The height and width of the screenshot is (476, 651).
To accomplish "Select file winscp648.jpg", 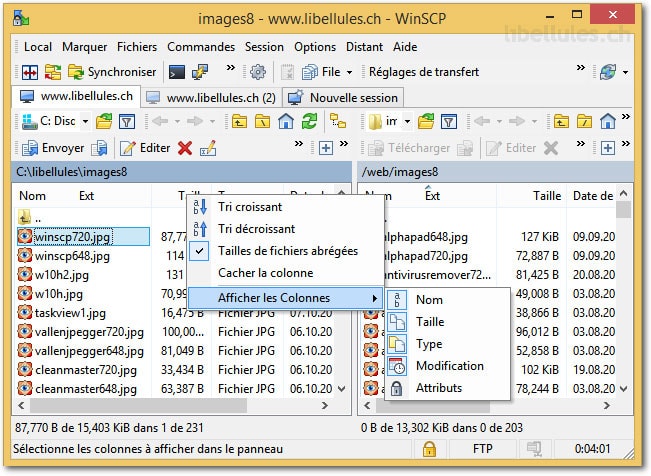I will click(72, 256).
